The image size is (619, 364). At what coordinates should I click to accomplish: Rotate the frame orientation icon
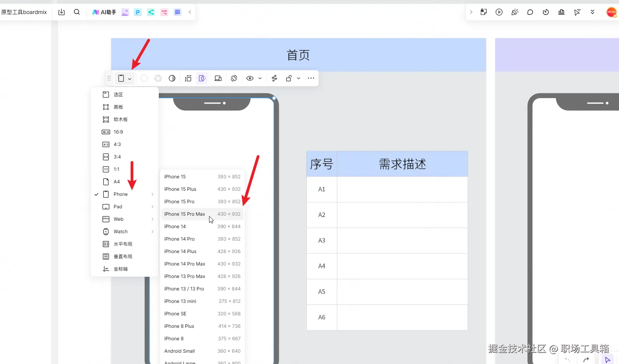click(234, 78)
